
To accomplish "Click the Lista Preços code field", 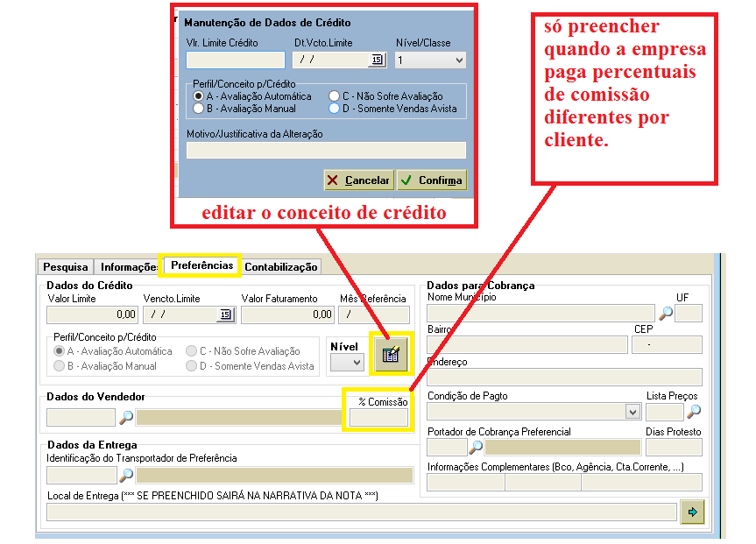I will pyautogui.click(x=665, y=412).
